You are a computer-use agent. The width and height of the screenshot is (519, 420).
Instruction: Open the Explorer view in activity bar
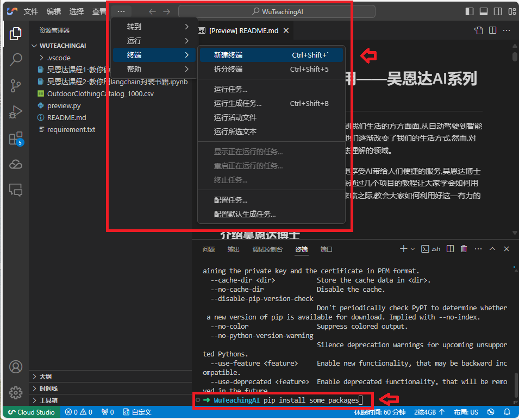pyautogui.click(x=15, y=34)
